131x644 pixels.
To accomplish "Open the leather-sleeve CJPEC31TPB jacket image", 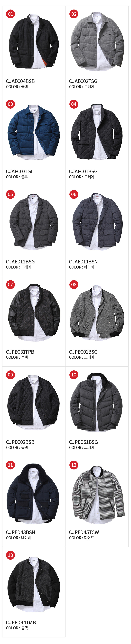I will 34,312.
